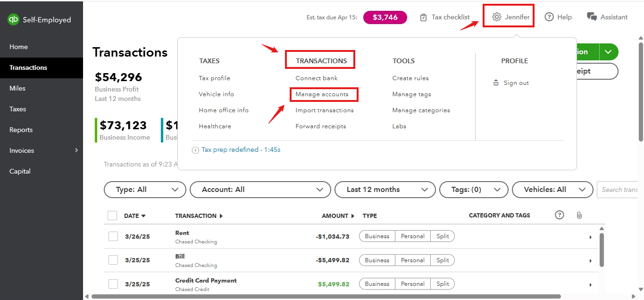This screenshot has width=644, height=300.
Task: Open the Assistant chat icon
Action: coord(592,17)
